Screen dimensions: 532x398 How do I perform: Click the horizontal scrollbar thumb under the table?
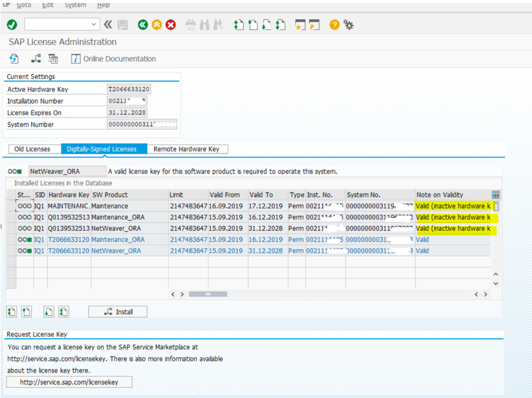(208, 294)
